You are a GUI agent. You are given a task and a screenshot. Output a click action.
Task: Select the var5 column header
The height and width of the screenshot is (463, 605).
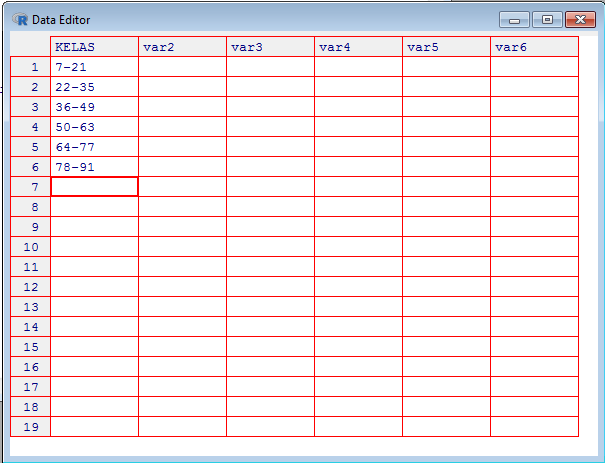446,47
